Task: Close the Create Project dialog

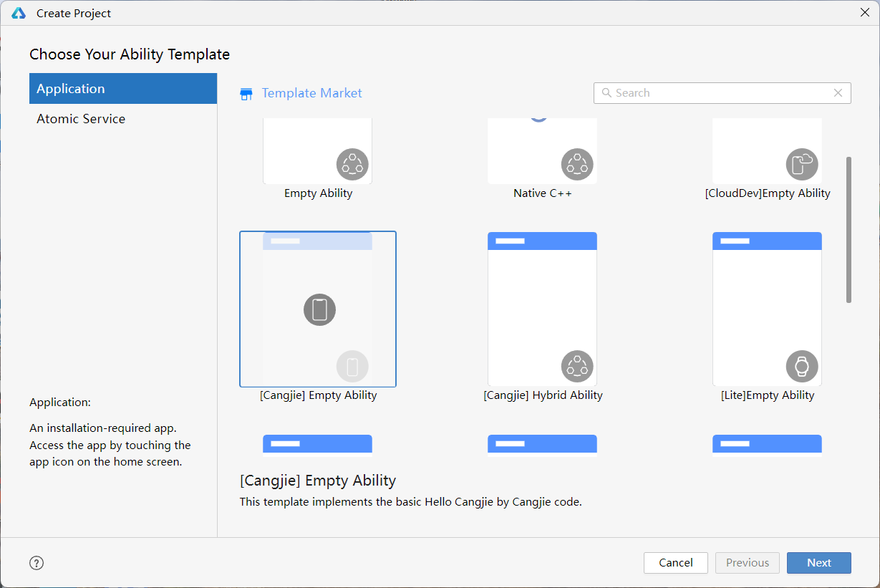Action: pos(865,12)
